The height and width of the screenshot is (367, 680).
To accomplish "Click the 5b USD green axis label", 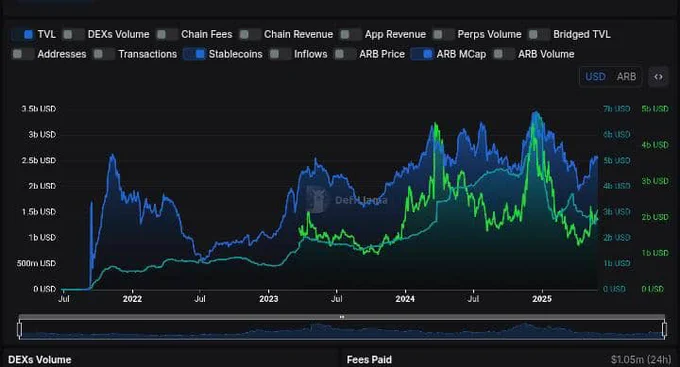I will [655, 109].
